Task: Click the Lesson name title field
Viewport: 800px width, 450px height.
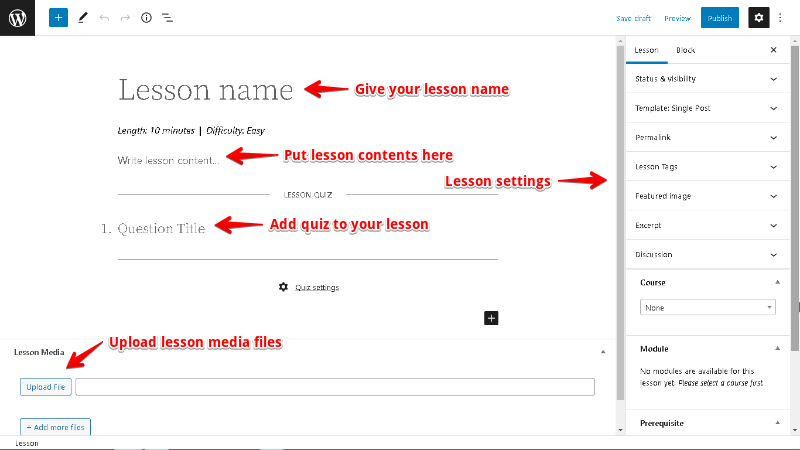Action: pyautogui.click(x=206, y=90)
